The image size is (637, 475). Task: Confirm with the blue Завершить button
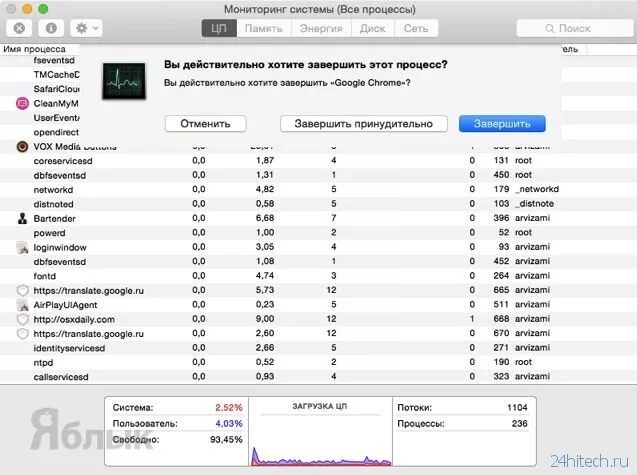click(x=502, y=124)
